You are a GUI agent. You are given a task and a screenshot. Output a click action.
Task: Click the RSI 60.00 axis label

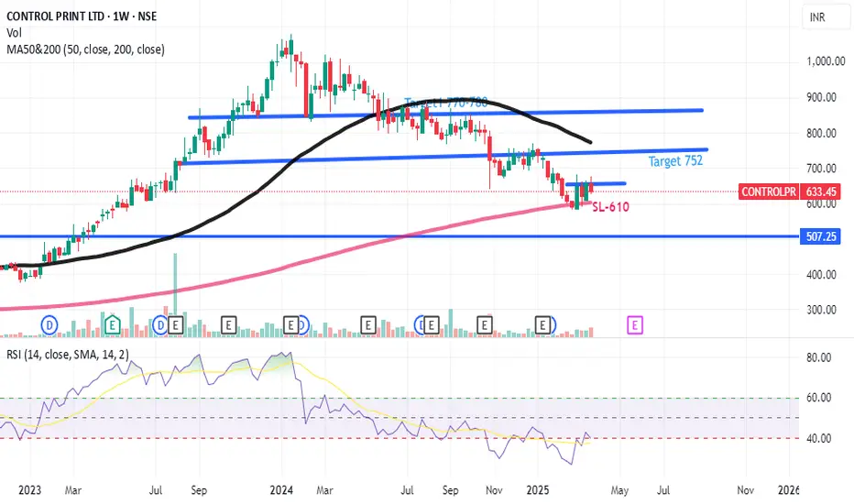pos(818,398)
